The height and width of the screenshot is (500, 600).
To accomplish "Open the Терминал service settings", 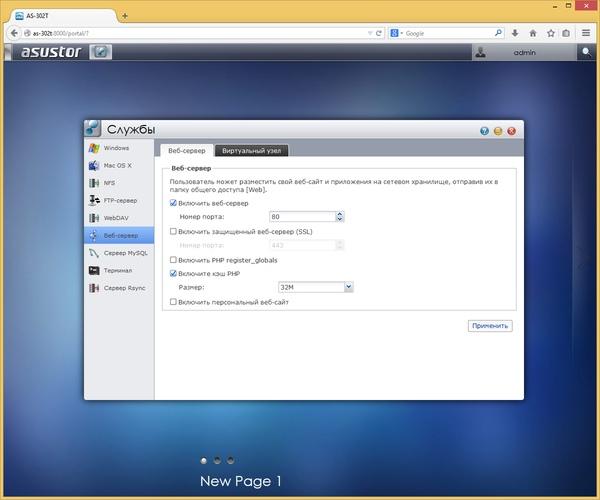I will pos(119,270).
